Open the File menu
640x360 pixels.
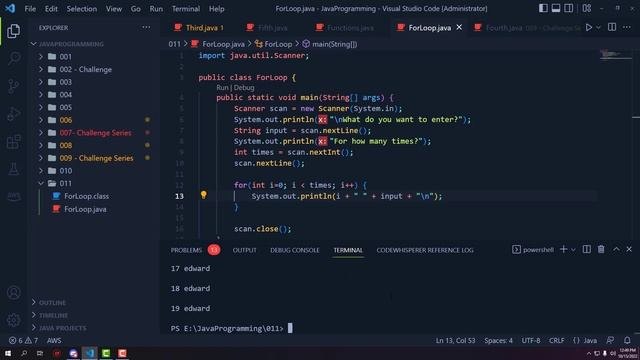tap(30, 9)
